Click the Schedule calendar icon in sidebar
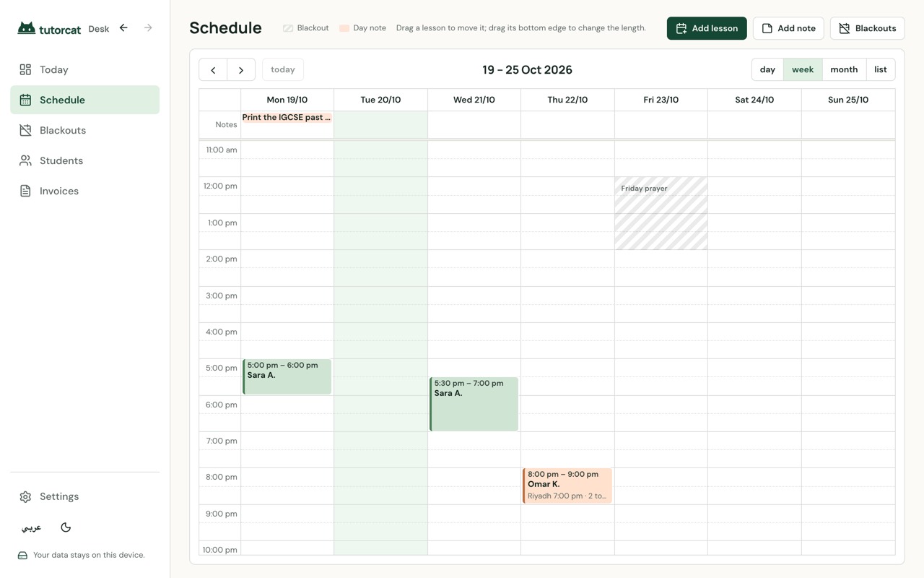 tap(25, 100)
